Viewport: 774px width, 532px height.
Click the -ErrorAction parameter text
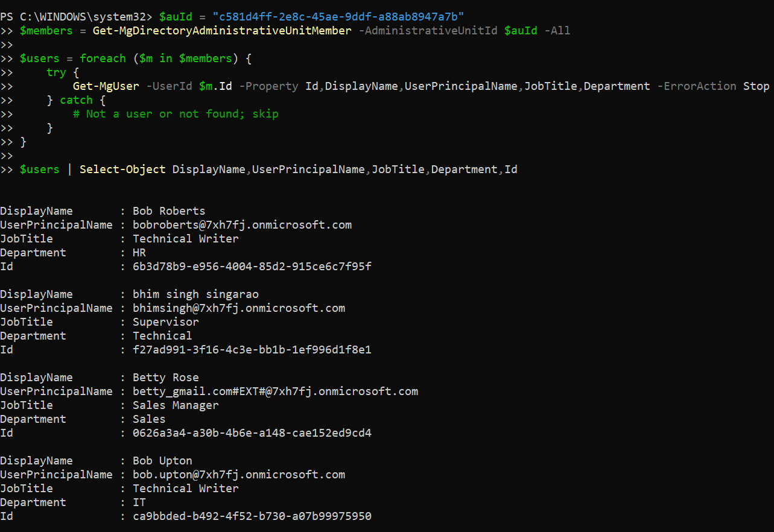696,86
